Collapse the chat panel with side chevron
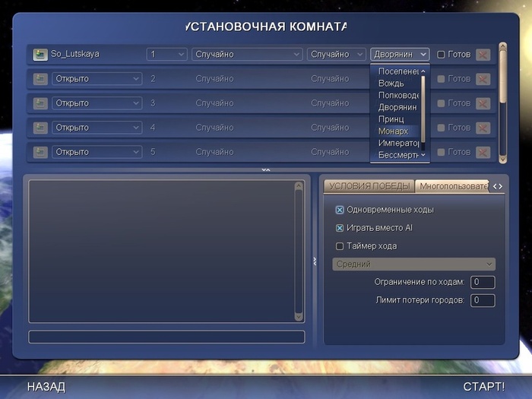Image resolution: width=532 pixels, height=399 pixels. (315, 261)
